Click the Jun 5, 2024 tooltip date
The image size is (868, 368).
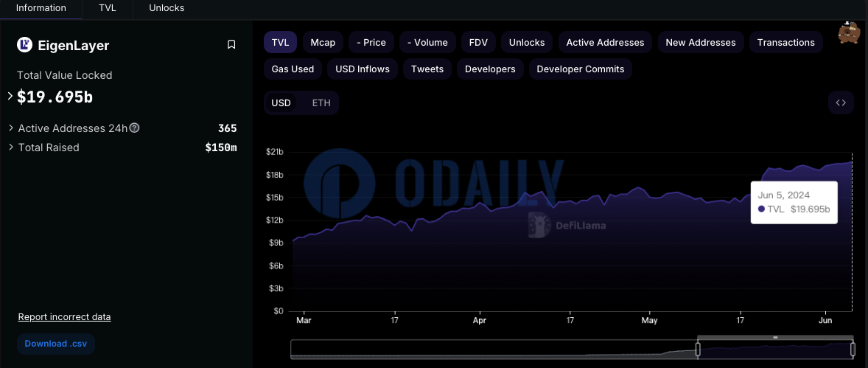784,195
